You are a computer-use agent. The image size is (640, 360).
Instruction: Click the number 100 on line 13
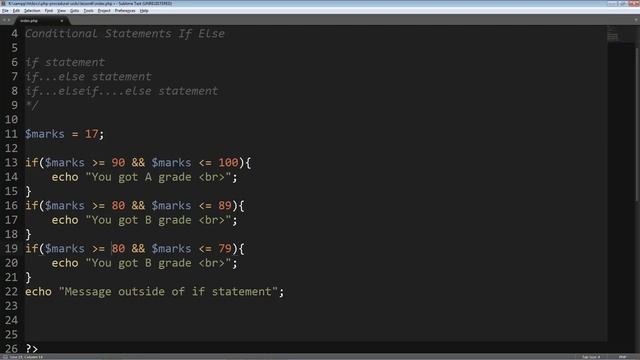click(228, 162)
